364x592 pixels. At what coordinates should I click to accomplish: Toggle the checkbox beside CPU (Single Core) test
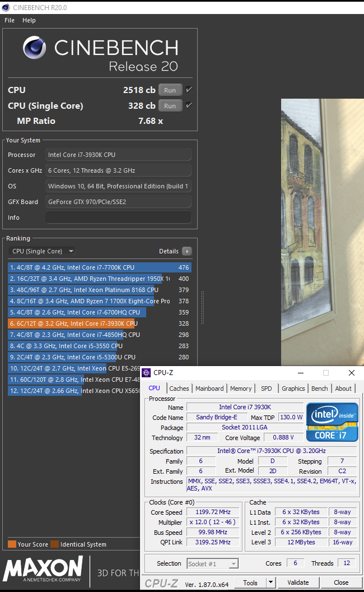(189, 105)
